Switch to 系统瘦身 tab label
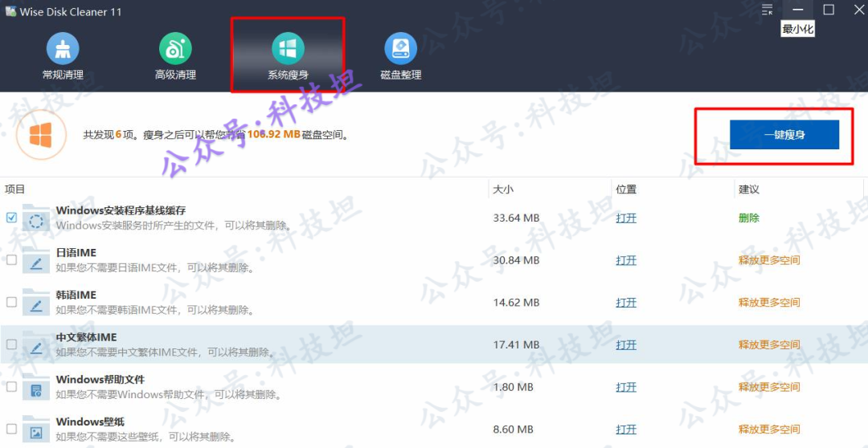 click(288, 75)
